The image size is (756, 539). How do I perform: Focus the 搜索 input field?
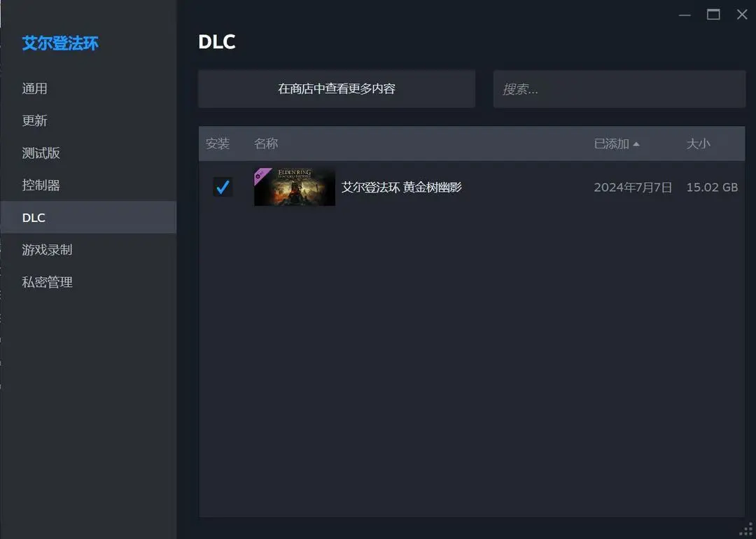[x=619, y=89]
